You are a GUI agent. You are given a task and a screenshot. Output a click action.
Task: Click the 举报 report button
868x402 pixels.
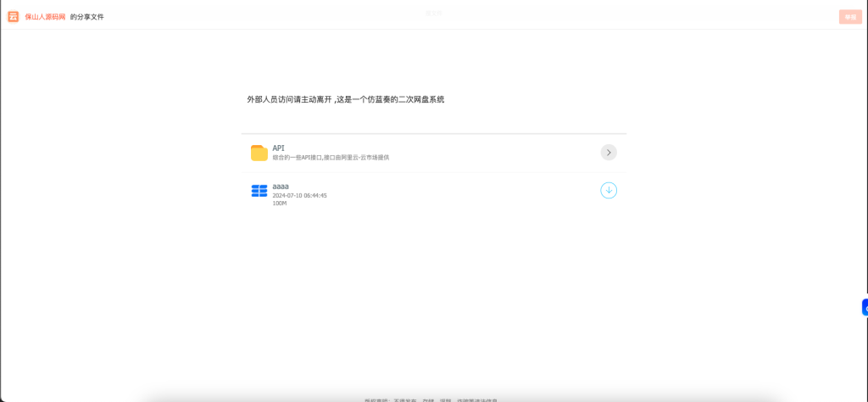tap(850, 17)
